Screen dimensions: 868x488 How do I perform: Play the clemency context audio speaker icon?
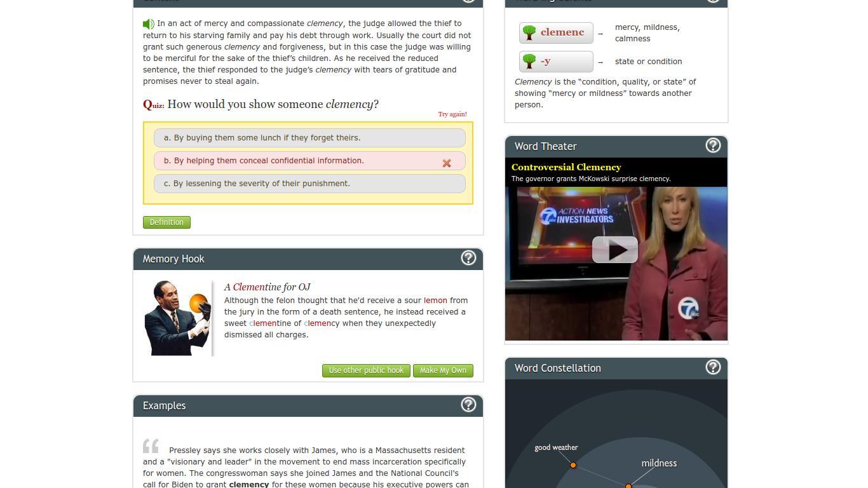[149, 24]
